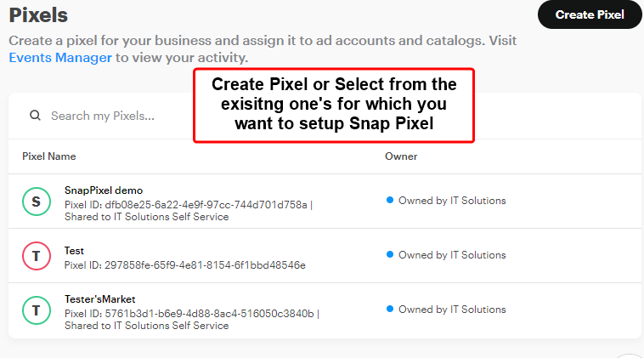Open the Test pixel name
Screen dimensions: 644x358
click(x=74, y=251)
